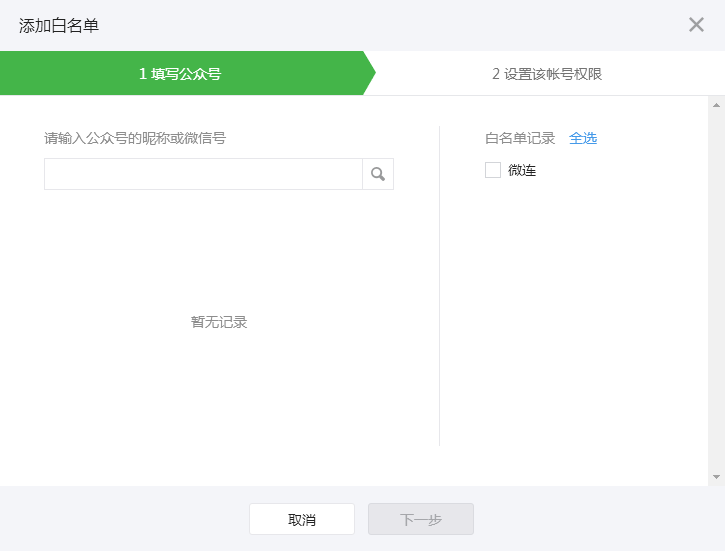Screen dimensions: 725x551
Task: Click the 请输入公众号的昵称或微信号 label
Action: pyautogui.click(x=135, y=138)
